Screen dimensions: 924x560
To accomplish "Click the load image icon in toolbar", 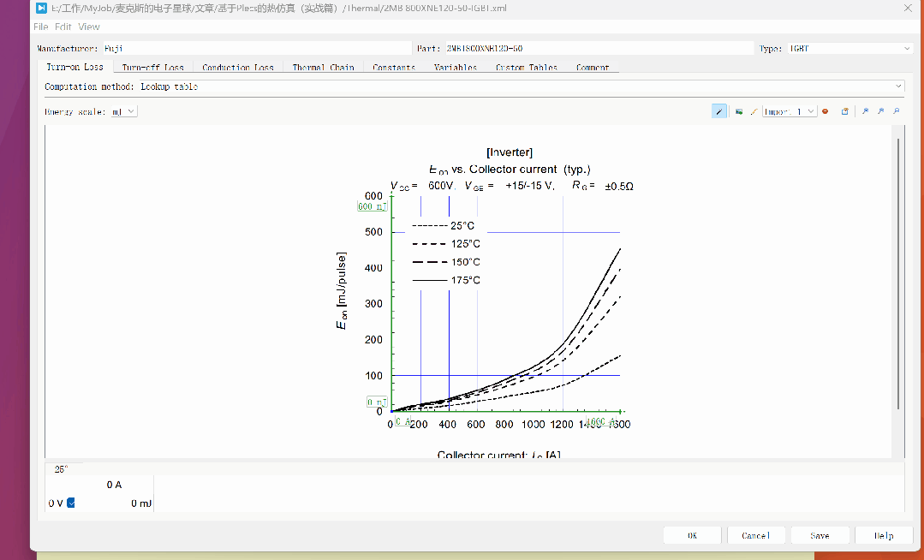I will tap(739, 111).
